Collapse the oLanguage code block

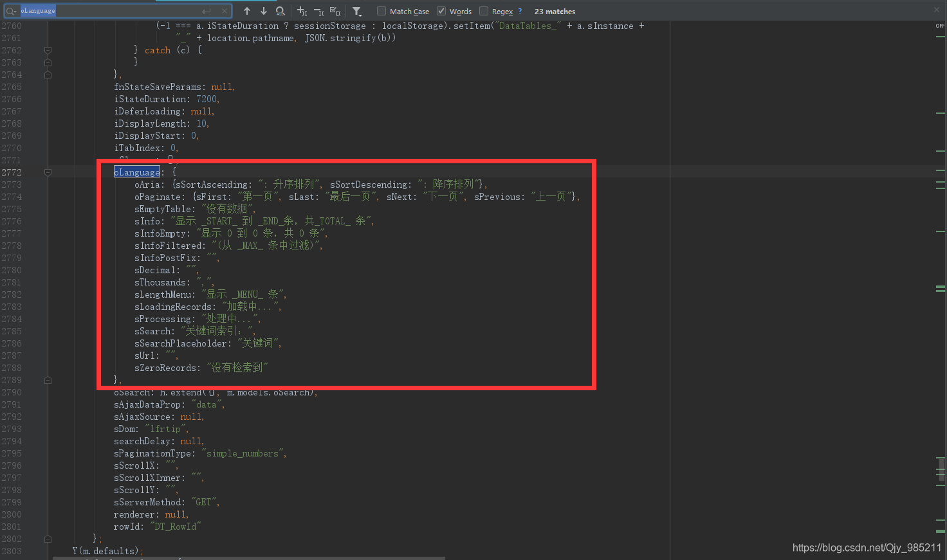click(x=47, y=172)
